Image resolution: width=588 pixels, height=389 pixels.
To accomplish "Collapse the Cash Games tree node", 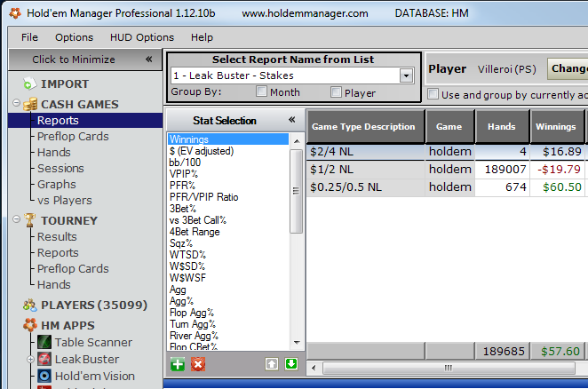I will pyautogui.click(x=17, y=102).
